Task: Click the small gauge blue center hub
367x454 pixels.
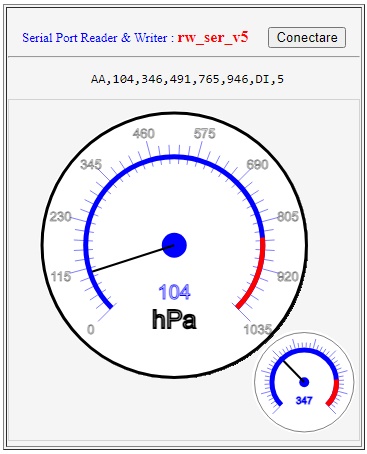Action: click(304, 382)
